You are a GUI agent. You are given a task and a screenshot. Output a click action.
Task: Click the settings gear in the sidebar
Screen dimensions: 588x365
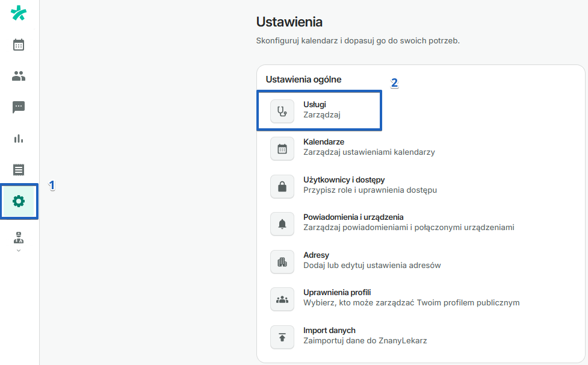point(18,201)
